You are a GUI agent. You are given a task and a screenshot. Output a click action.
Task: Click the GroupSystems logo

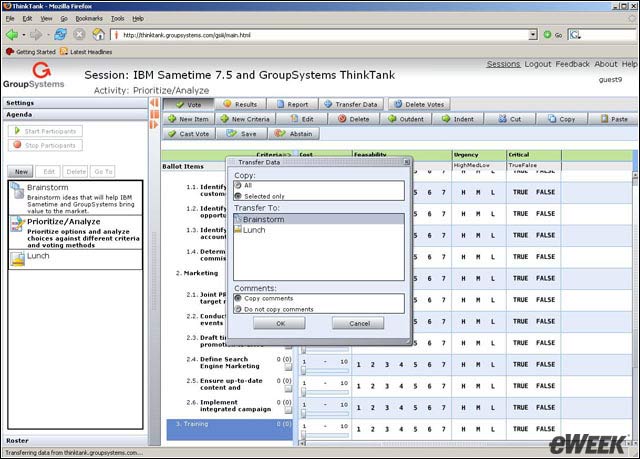click(x=33, y=75)
